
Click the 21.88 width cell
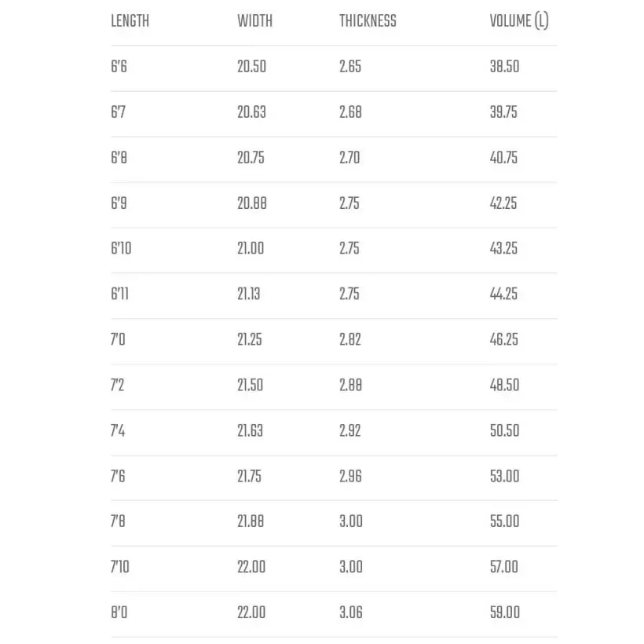[251, 521]
